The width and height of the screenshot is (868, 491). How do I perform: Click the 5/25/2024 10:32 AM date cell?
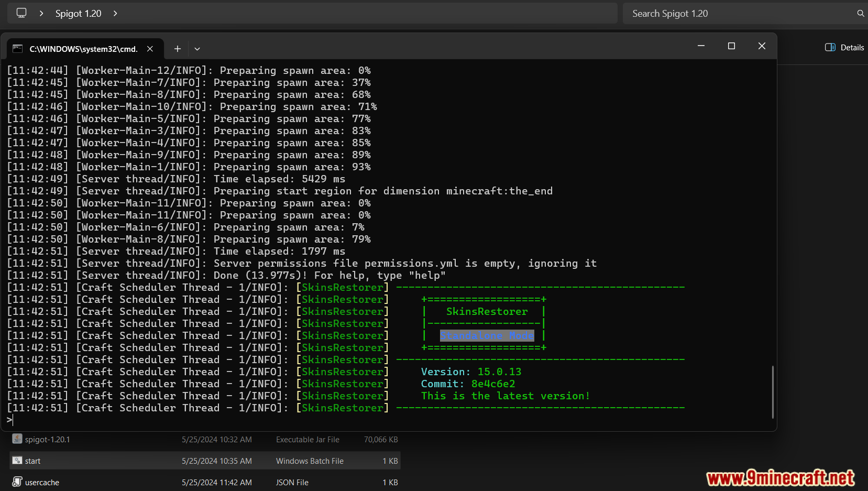(217, 440)
